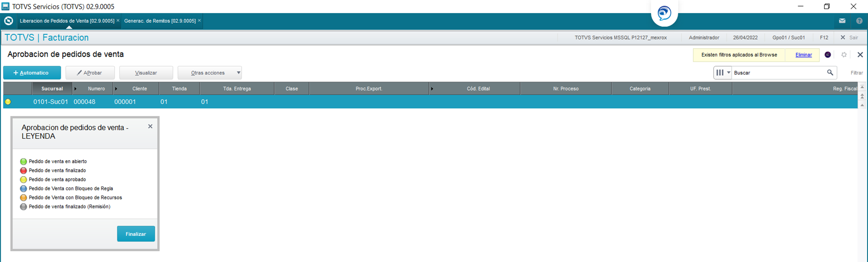Click 'Gpo01 / Suc01' in header bar
Viewport: 868px width, 262px height.
(x=788, y=37)
